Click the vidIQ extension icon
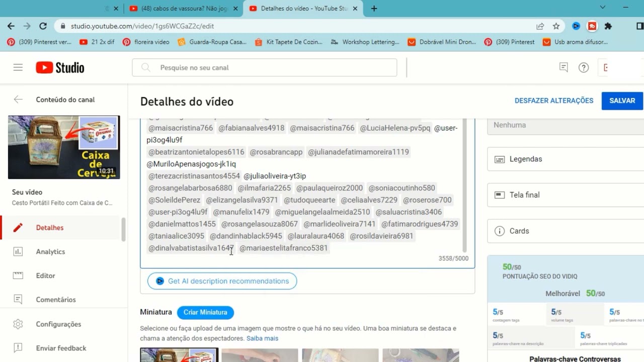 (x=576, y=26)
